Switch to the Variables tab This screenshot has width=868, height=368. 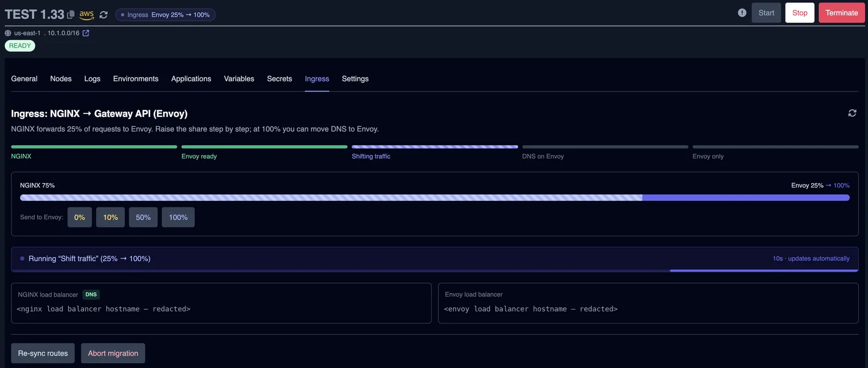(239, 79)
